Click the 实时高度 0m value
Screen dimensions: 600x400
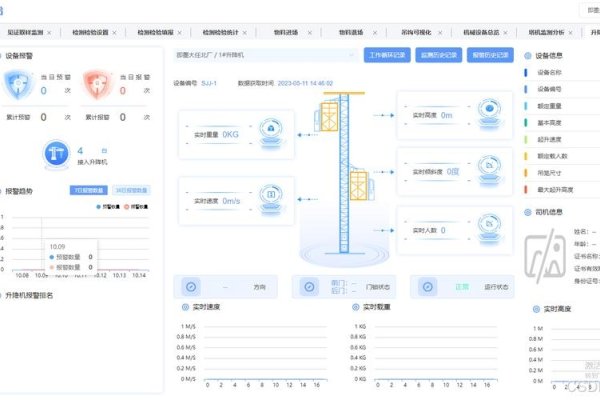tap(447, 115)
